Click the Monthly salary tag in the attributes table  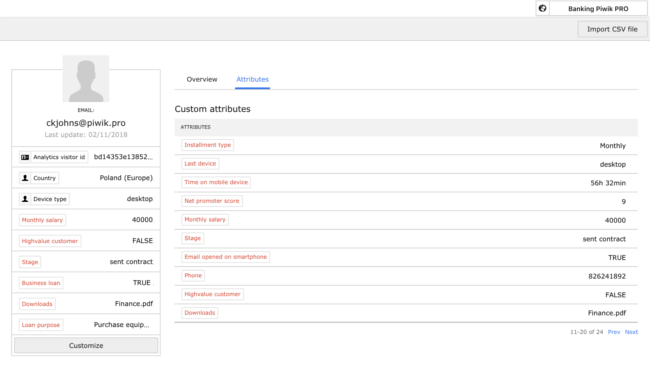(x=205, y=220)
